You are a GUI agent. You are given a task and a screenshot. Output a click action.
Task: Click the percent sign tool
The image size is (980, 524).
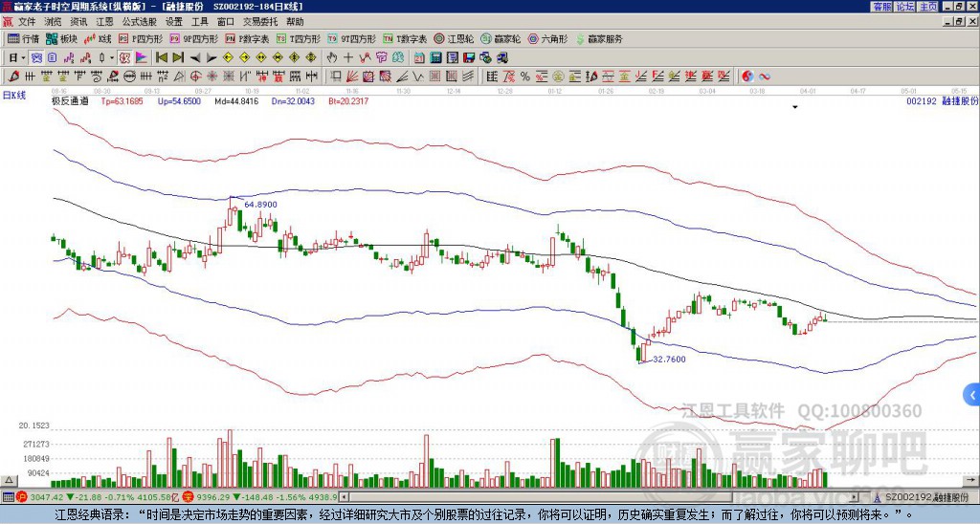point(525,76)
